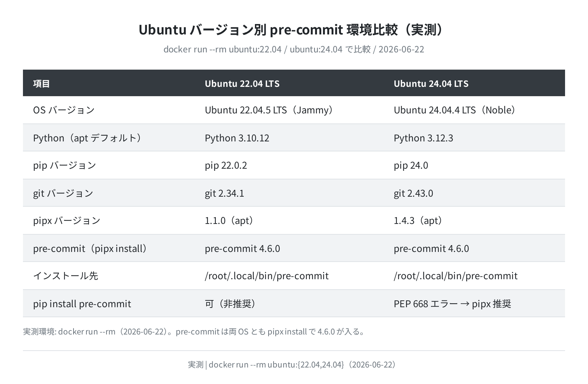Viewport: 588px width, 384px height.
Task: Click 'pre-commit 4.6.0' in the Ubuntu 24.04 column
Action: click(x=431, y=248)
